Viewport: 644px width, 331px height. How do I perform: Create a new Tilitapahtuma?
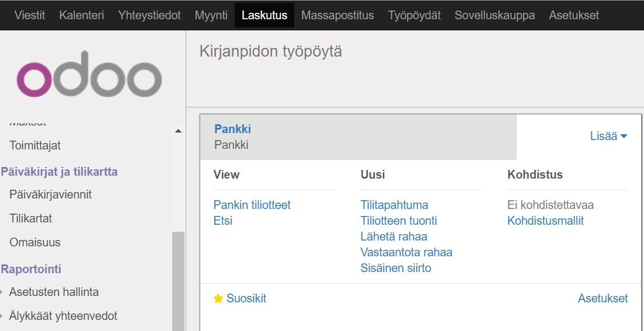pos(394,205)
